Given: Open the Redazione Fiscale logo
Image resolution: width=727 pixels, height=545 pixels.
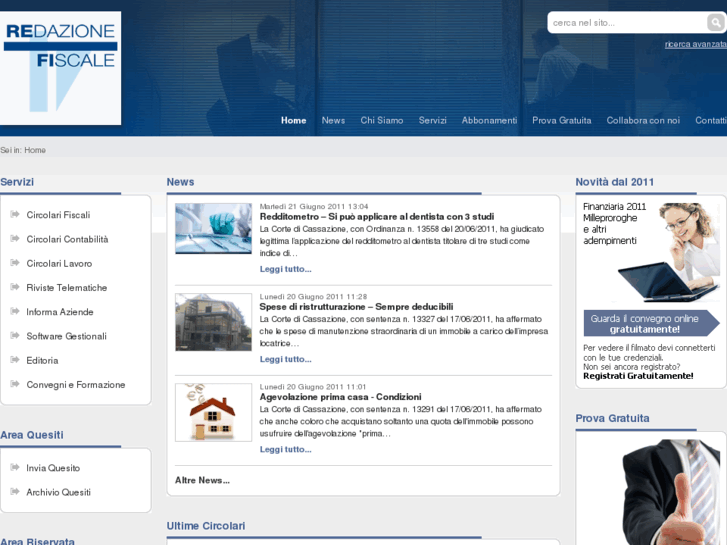Looking at the screenshot, I should click(x=60, y=68).
